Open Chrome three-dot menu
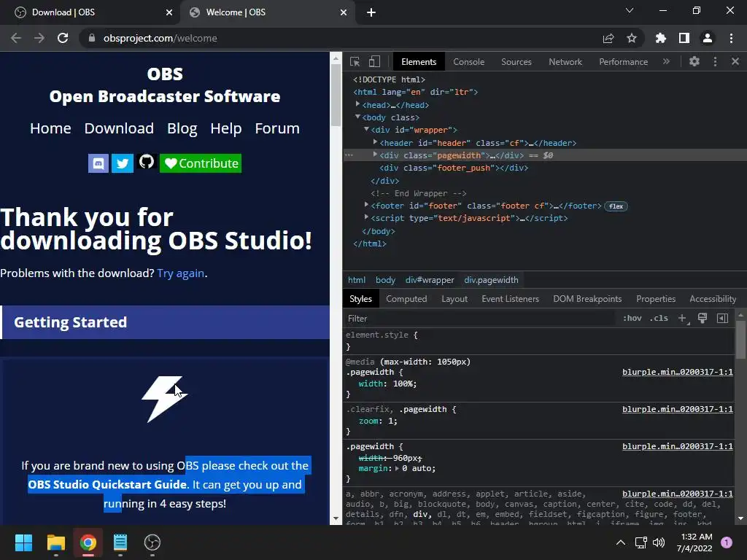The width and height of the screenshot is (747, 560). click(731, 38)
